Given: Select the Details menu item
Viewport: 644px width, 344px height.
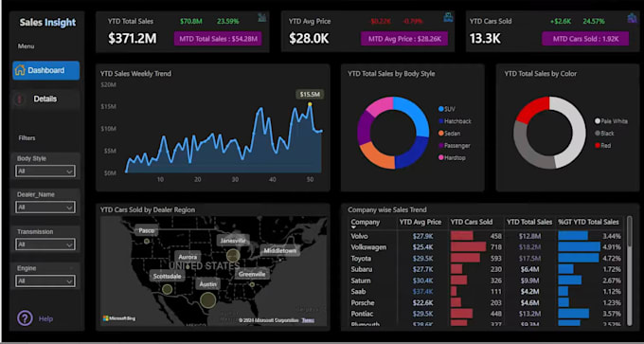Looking at the screenshot, I should (x=45, y=100).
